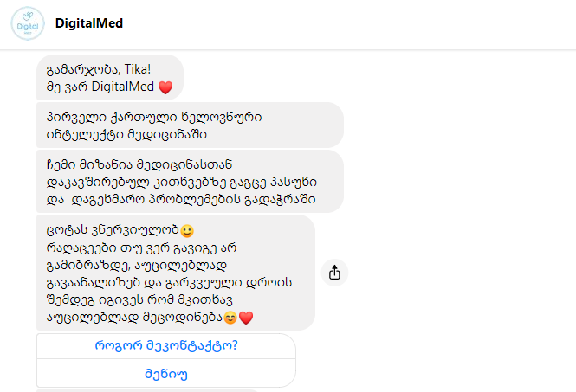The image size is (576, 392).
Task: Open the DigitalMed profile avatar
Action: click(28, 23)
